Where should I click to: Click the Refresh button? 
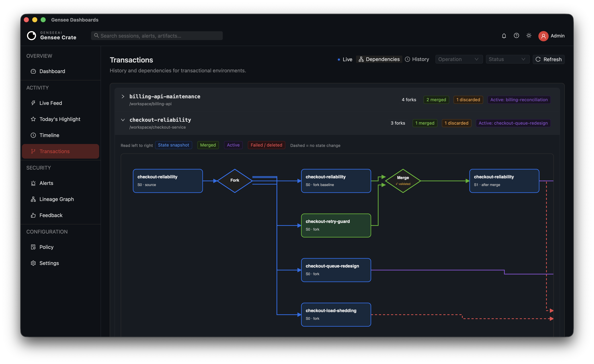click(x=548, y=59)
